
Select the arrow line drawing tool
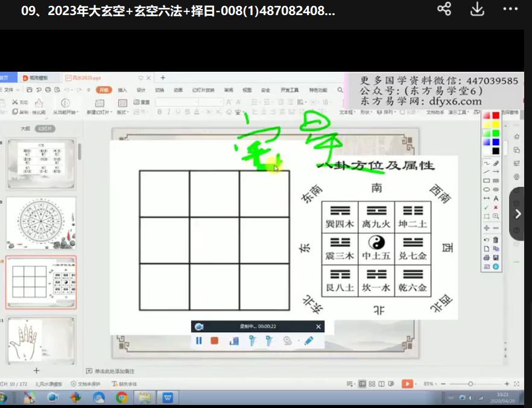pyautogui.click(x=496, y=172)
